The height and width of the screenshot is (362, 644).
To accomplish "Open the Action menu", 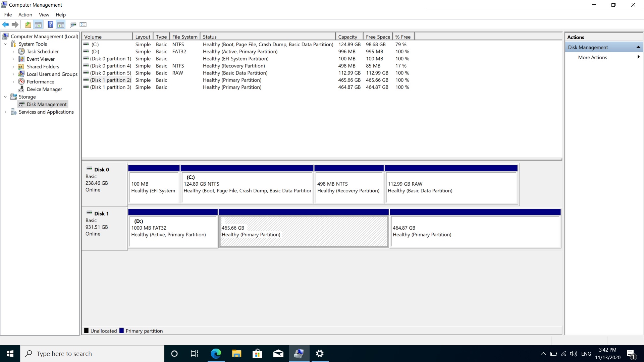I will point(25,14).
